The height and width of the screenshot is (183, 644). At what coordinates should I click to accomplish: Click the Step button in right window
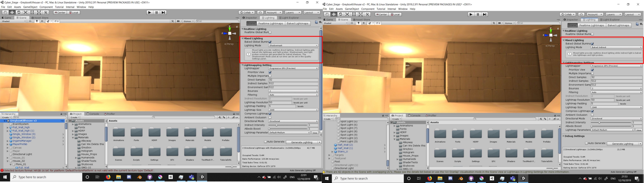coord(485,15)
